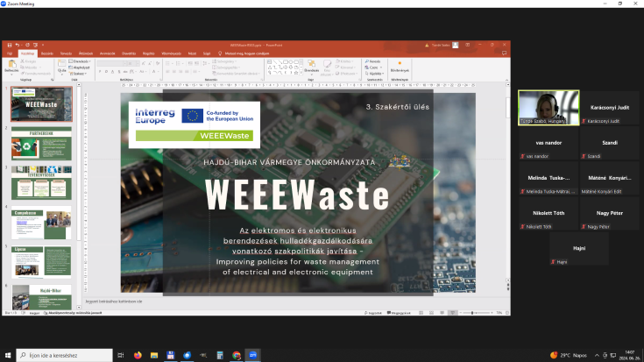Screen dimensions: 644x362
Task: Toggle Underline formatting in font group
Action: click(112, 72)
